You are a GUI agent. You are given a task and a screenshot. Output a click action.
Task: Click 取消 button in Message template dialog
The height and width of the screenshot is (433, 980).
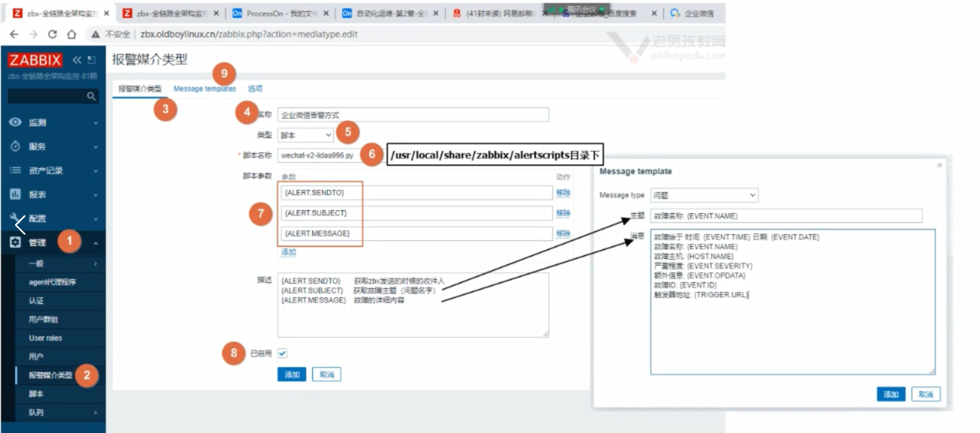926,394
